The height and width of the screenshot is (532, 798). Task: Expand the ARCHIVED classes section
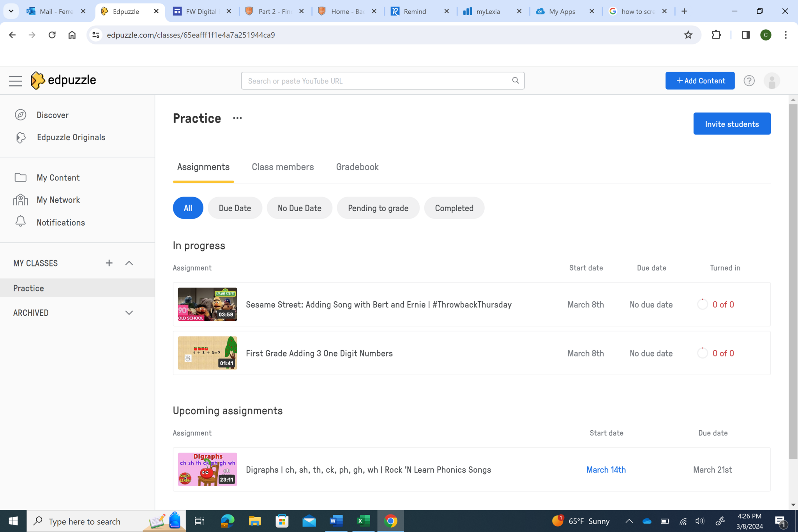click(129, 313)
